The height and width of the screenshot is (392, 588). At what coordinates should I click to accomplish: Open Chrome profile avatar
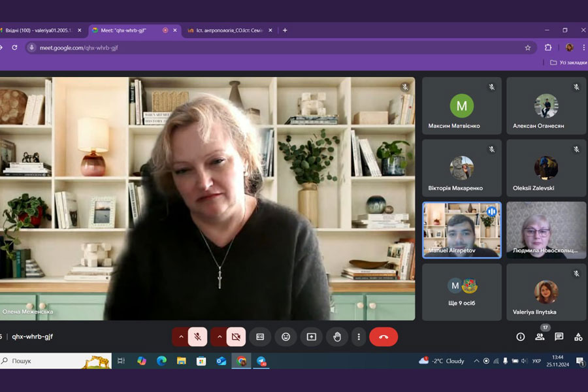point(569,47)
